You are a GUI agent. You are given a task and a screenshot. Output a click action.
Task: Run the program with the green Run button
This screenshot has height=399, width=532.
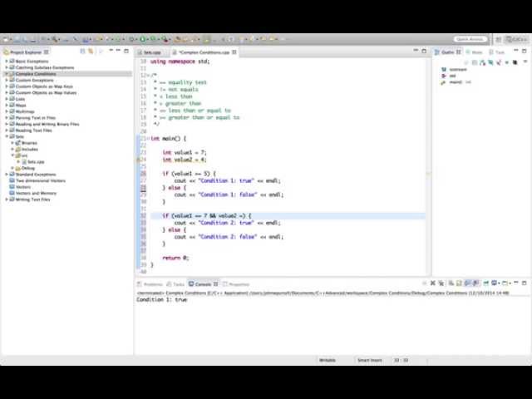tap(142, 39)
